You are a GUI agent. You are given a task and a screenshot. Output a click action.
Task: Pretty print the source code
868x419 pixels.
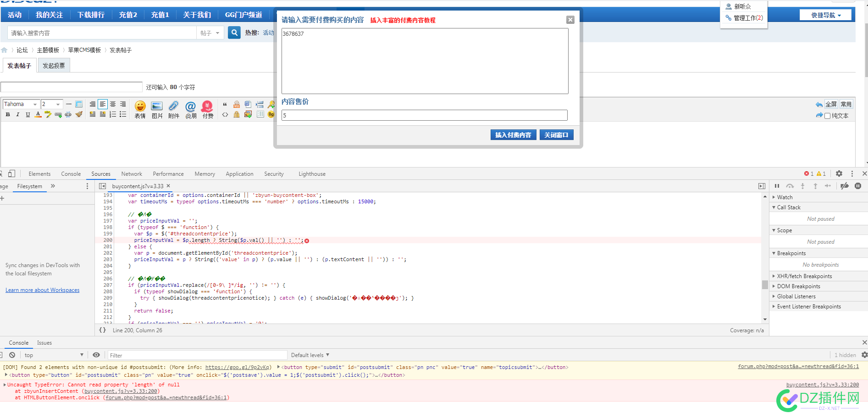(102, 330)
